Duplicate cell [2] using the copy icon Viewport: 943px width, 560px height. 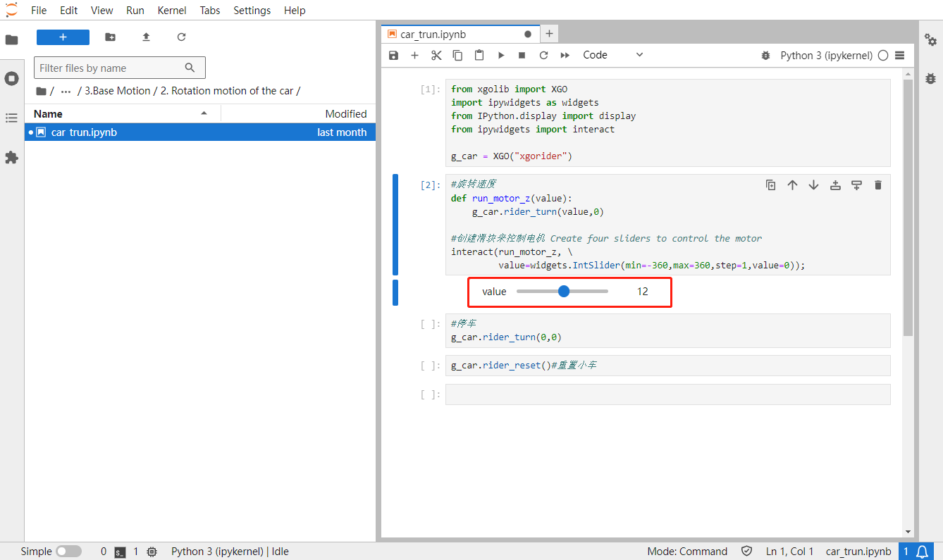(x=771, y=185)
